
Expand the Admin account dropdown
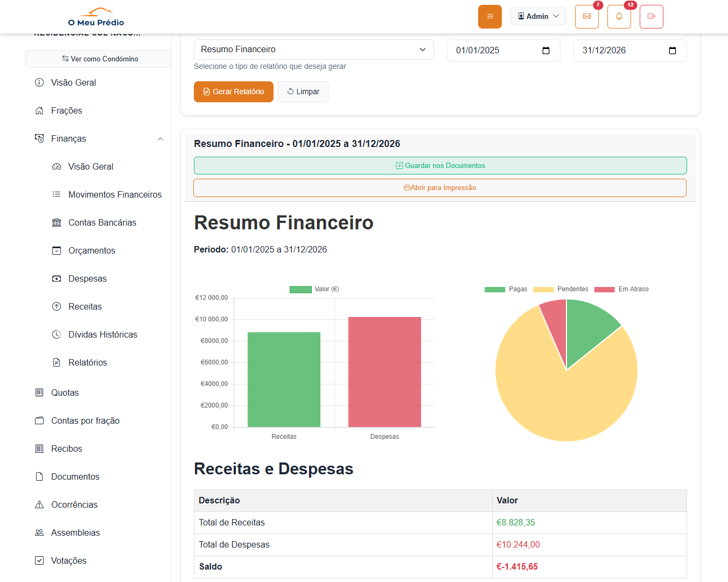click(538, 16)
